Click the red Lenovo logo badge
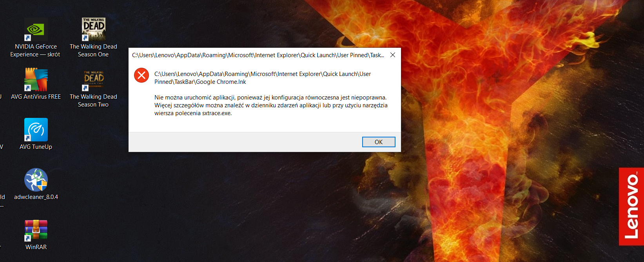 pos(631,206)
